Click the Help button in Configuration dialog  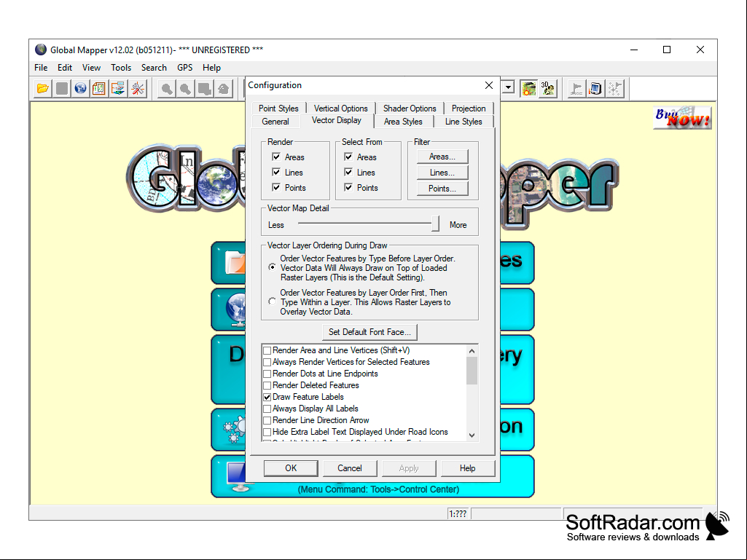pos(467,468)
